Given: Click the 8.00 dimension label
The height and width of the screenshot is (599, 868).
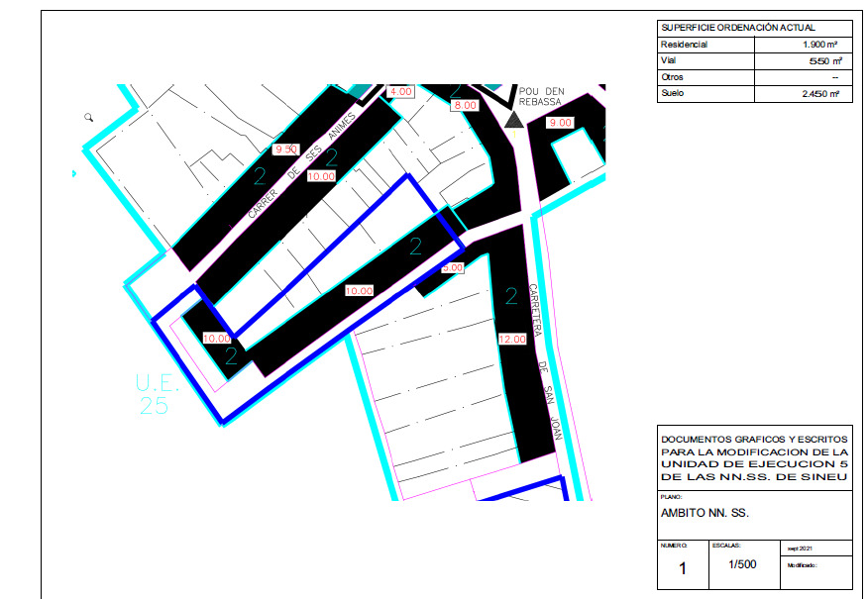Looking at the screenshot, I should pyautogui.click(x=465, y=105).
